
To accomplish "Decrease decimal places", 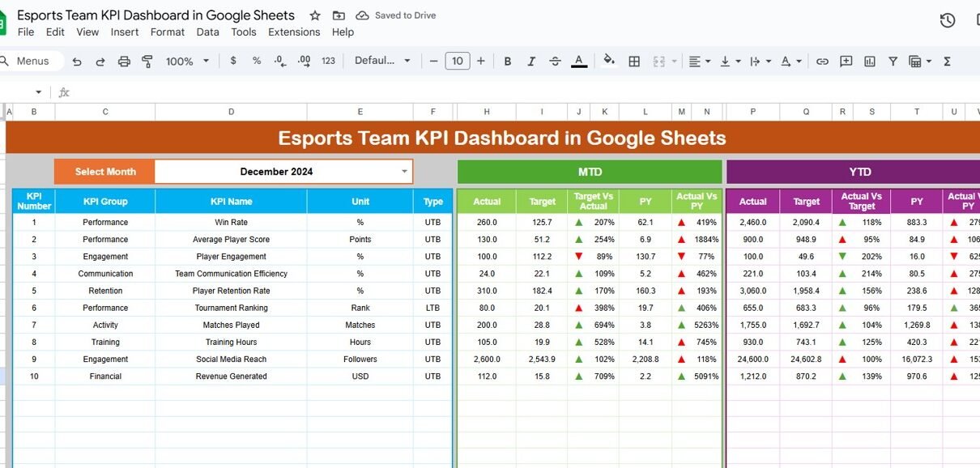I will [x=280, y=61].
